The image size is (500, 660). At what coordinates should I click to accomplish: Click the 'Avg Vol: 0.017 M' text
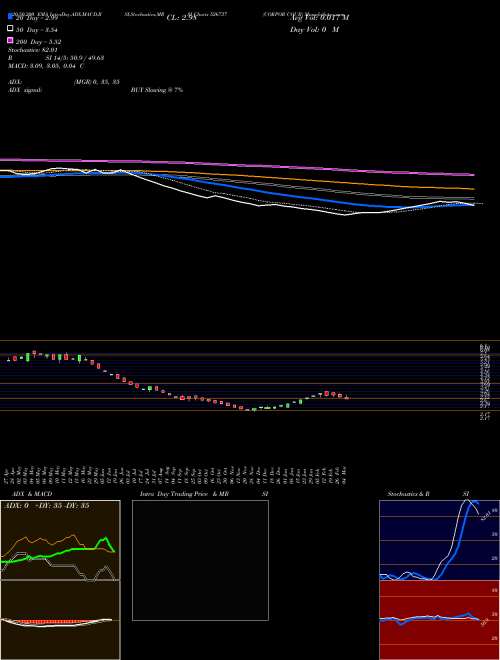point(319,17)
